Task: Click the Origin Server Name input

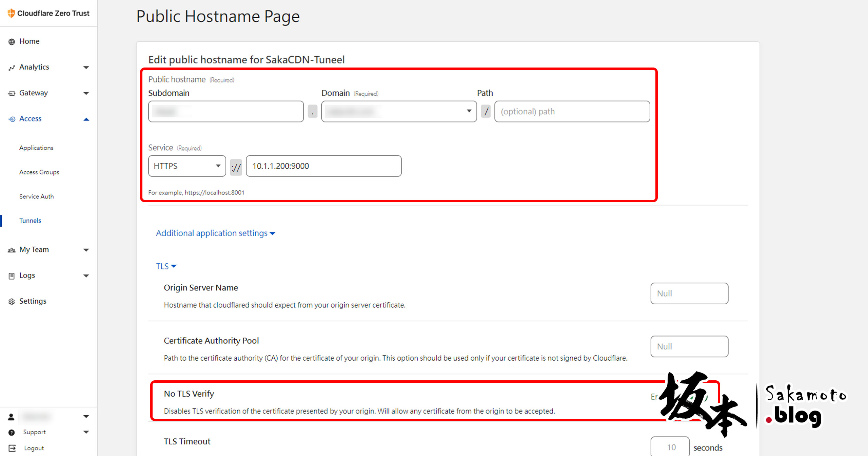Action: (x=689, y=293)
